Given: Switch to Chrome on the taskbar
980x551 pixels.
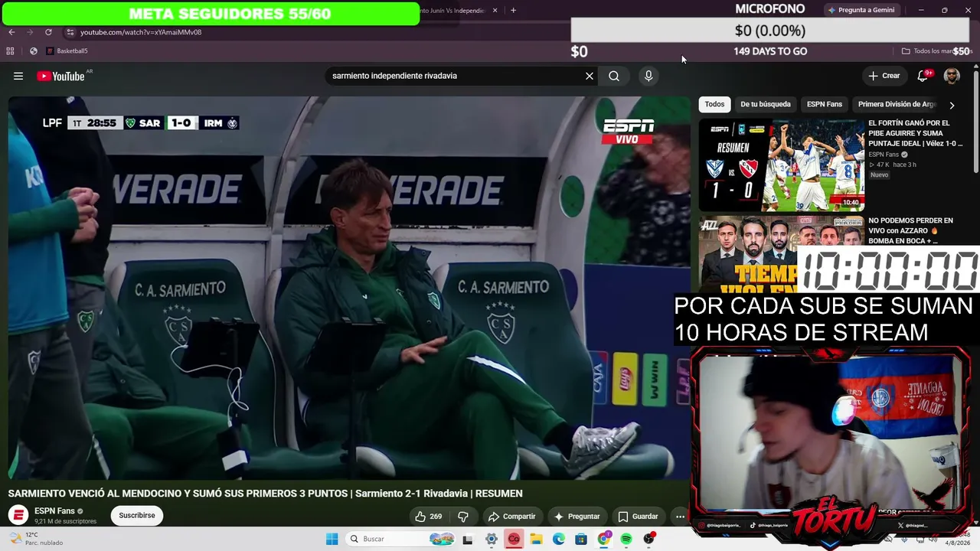Looking at the screenshot, I should [604, 539].
